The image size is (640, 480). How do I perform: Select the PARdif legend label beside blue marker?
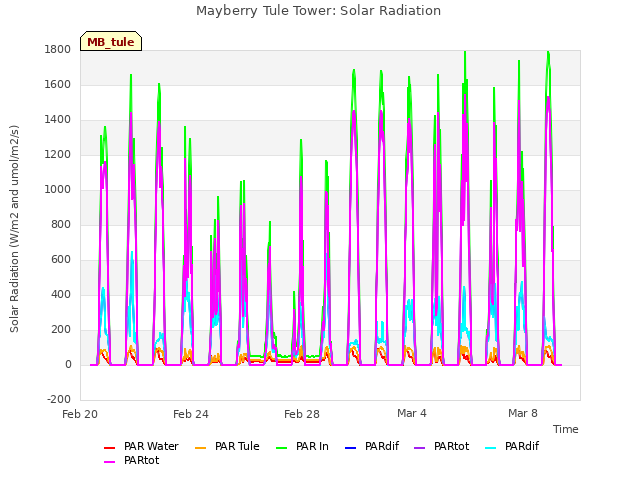click(x=382, y=447)
